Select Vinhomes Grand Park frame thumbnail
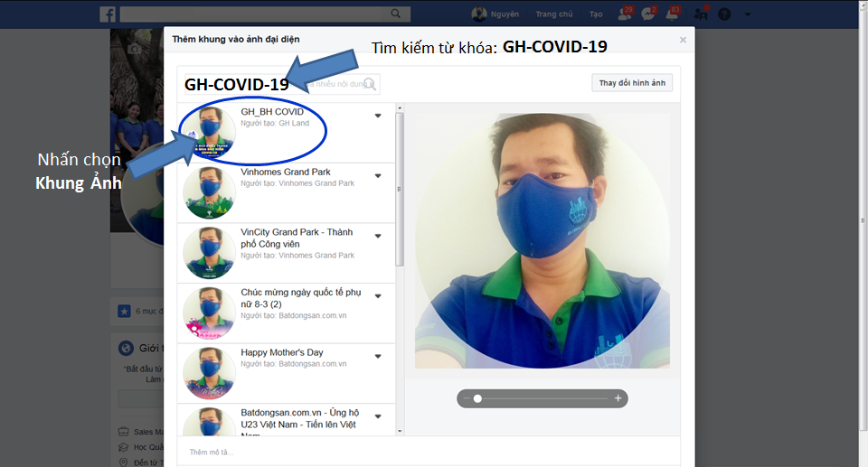This screenshot has width=868, height=467. [x=209, y=193]
